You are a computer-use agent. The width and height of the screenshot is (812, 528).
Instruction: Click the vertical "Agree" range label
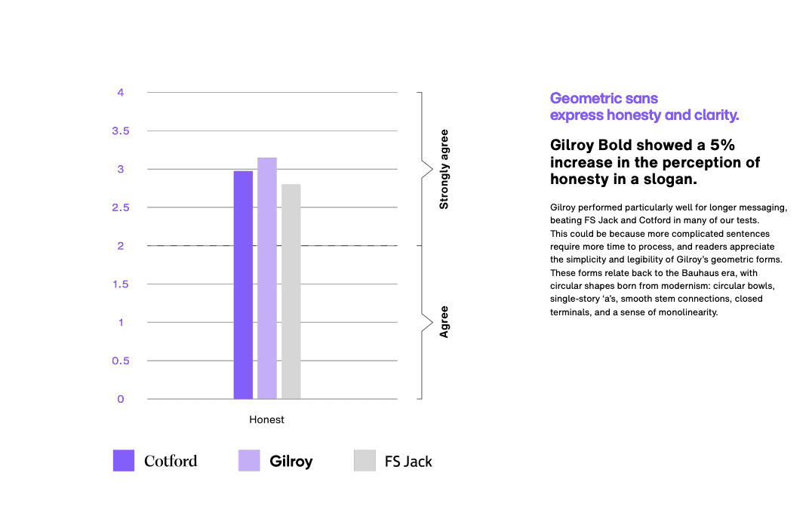click(x=444, y=322)
